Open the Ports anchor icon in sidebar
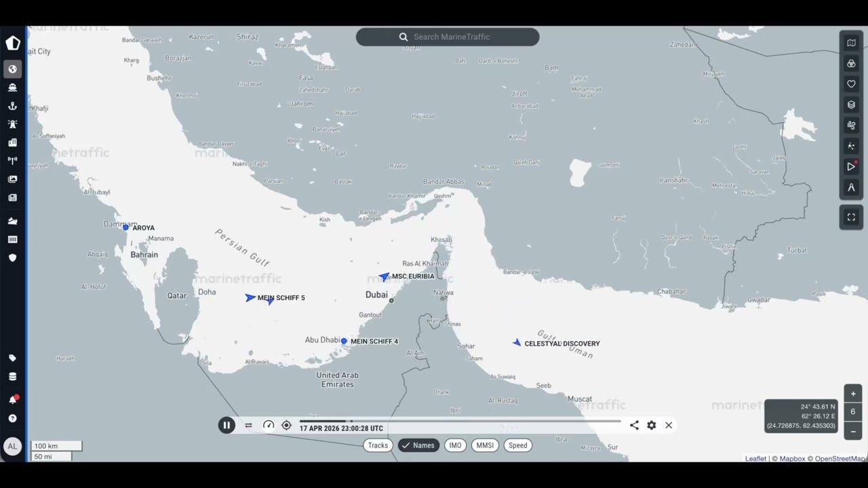Image resolution: width=868 pixels, height=488 pixels. point(12,106)
